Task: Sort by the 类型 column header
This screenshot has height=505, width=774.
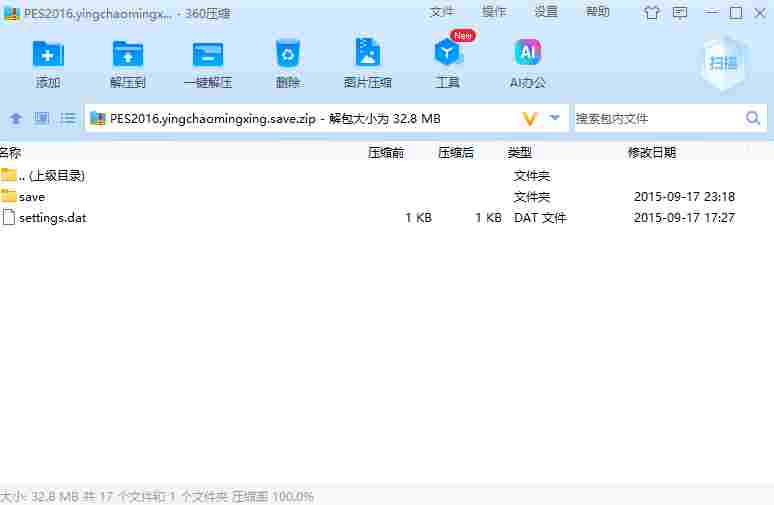Action: [x=519, y=153]
